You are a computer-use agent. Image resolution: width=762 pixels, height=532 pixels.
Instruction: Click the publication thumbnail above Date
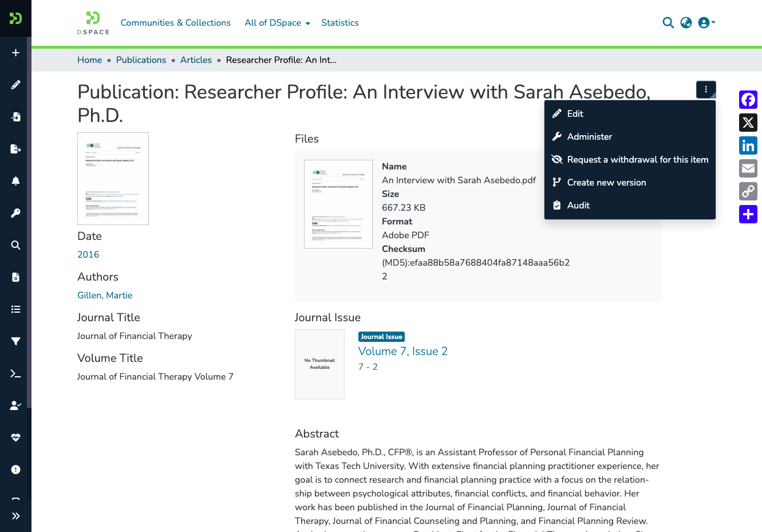[x=113, y=179]
